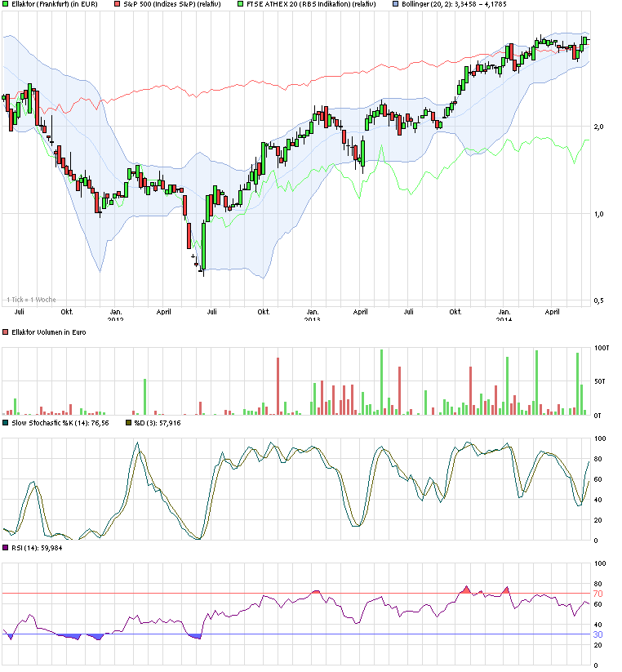
Task: Click the 2014 year marker on time axis
Action: 504,319
